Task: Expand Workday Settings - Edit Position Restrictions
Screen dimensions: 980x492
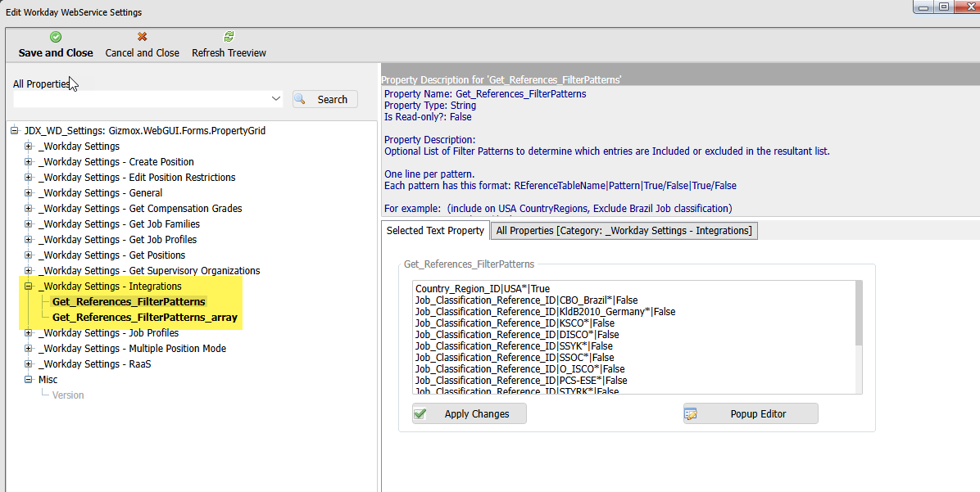Action: click(28, 178)
